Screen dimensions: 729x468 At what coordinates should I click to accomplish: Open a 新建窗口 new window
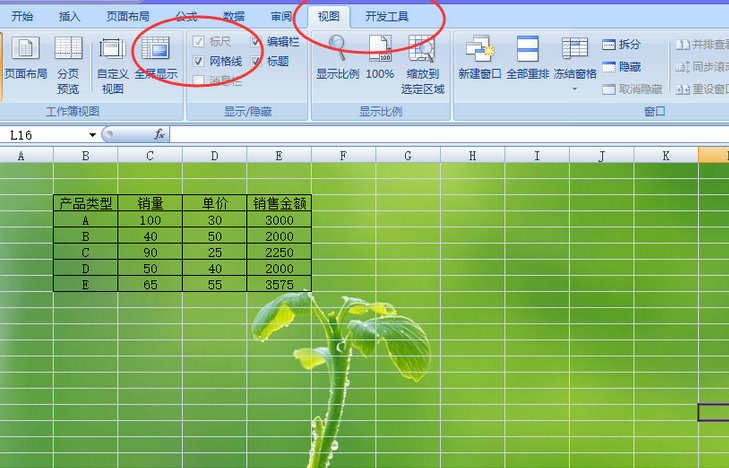[479, 58]
